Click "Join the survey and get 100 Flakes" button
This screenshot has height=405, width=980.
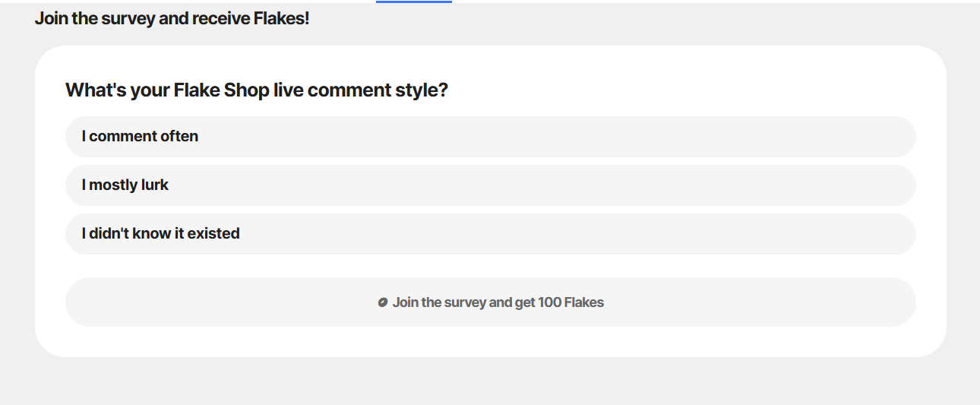coord(490,302)
